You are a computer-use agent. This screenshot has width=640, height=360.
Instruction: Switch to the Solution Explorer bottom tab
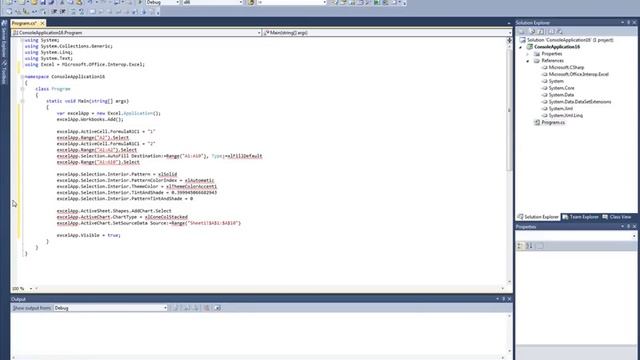[x=538, y=217]
